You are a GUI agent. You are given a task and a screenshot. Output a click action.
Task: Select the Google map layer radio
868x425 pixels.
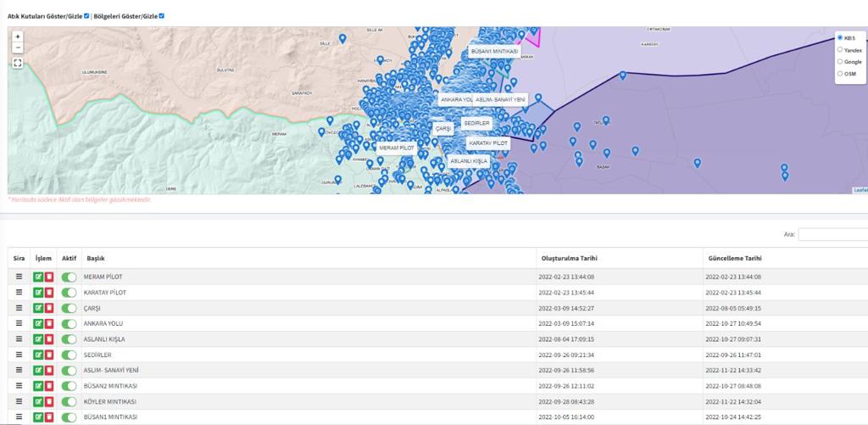(840, 62)
